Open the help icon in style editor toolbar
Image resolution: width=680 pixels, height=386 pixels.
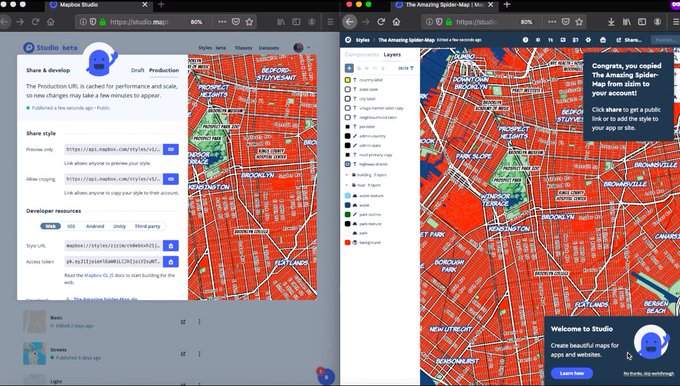(x=526, y=40)
